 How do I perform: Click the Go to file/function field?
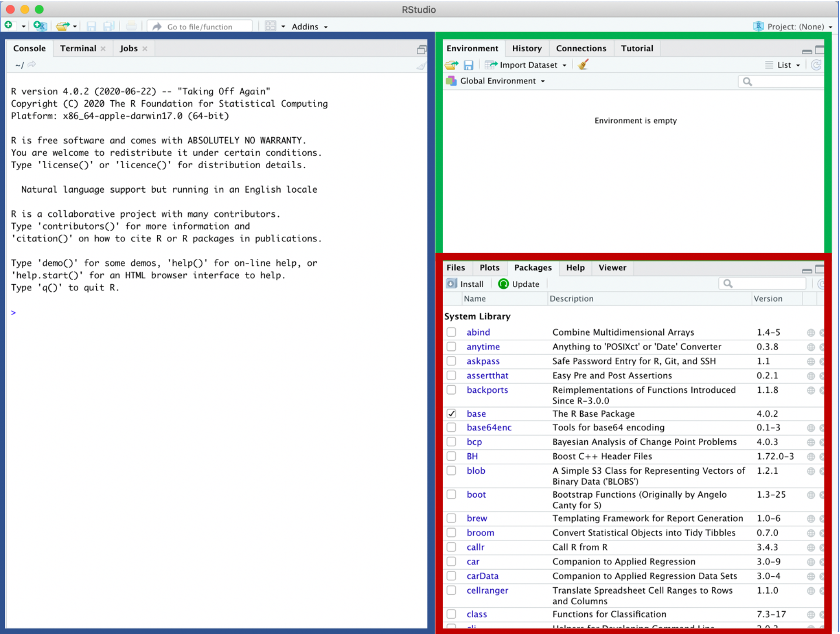pos(200,27)
